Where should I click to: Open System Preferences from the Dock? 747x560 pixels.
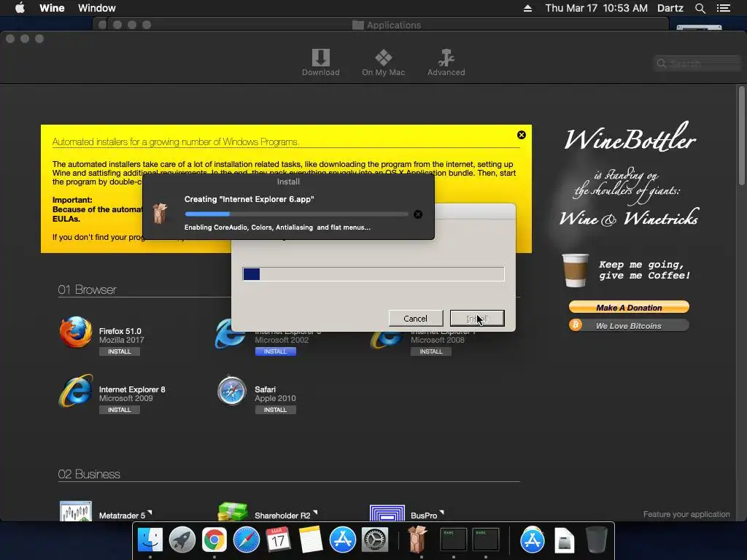click(x=375, y=540)
